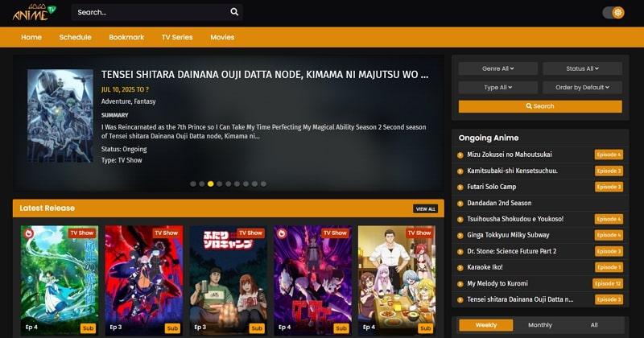Click arrow bullet icon beside Dandadan 2nd Season
The height and width of the screenshot is (338, 644).
460,204
